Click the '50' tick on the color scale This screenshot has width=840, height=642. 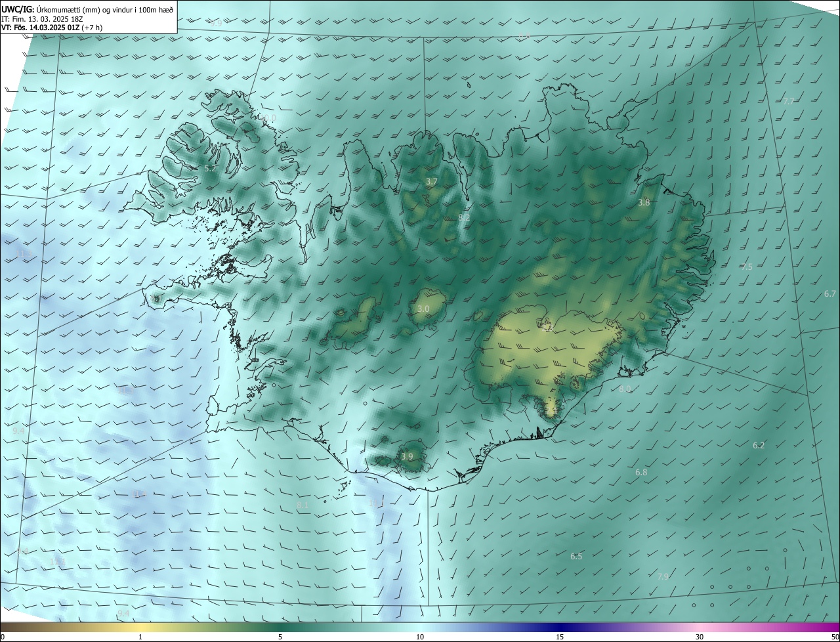tap(835, 637)
